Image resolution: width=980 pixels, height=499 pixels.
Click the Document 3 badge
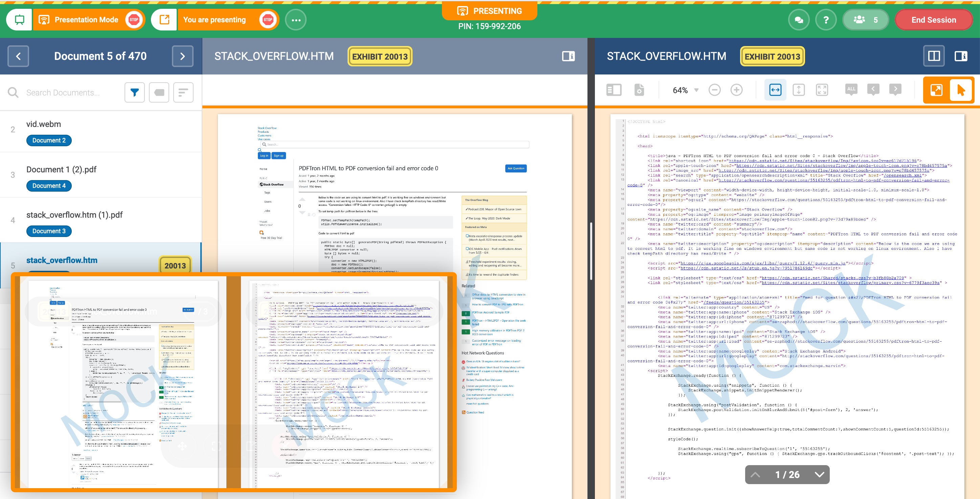click(x=49, y=231)
